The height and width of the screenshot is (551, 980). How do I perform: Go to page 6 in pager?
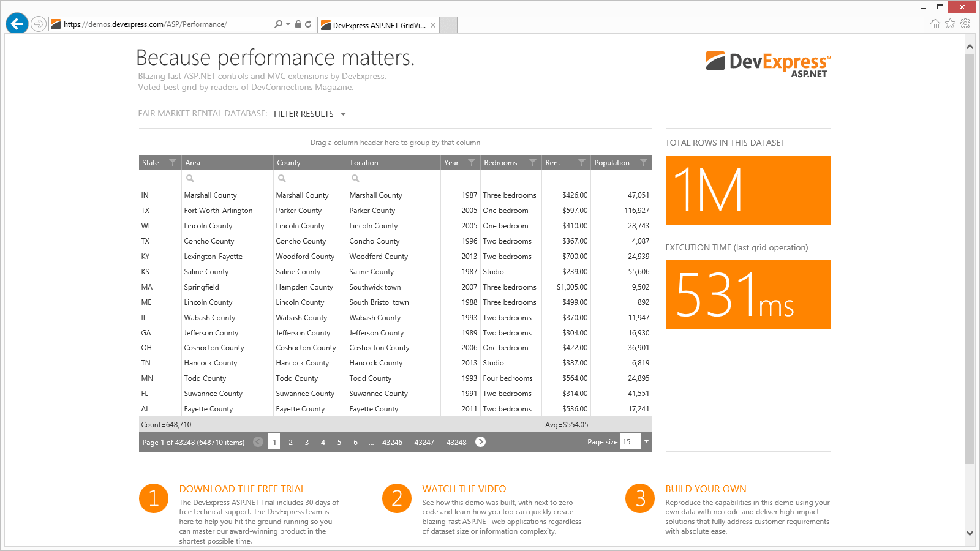pyautogui.click(x=355, y=442)
